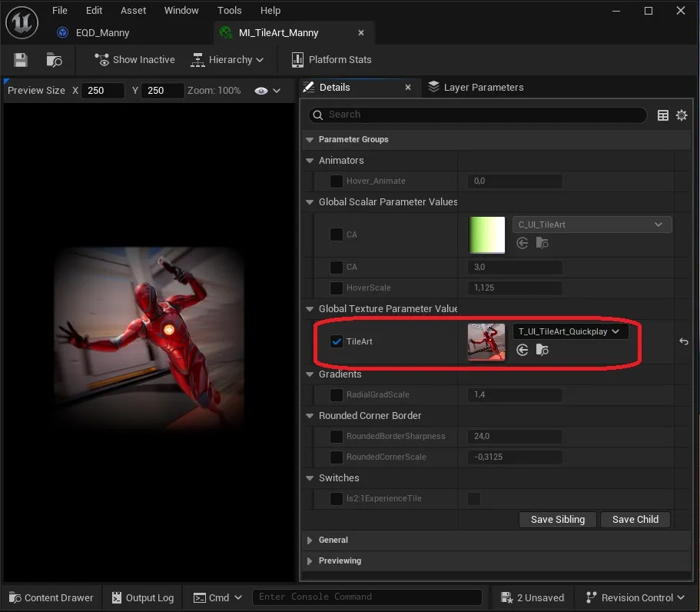The height and width of the screenshot is (612, 700).
Task: Open the Help menu
Action: pyautogui.click(x=270, y=10)
